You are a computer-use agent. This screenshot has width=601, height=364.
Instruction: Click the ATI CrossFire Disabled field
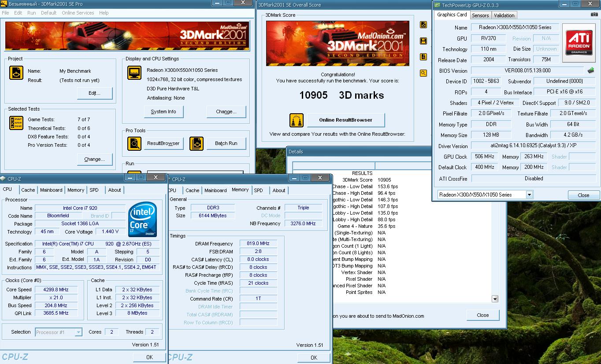(x=534, y=178)
